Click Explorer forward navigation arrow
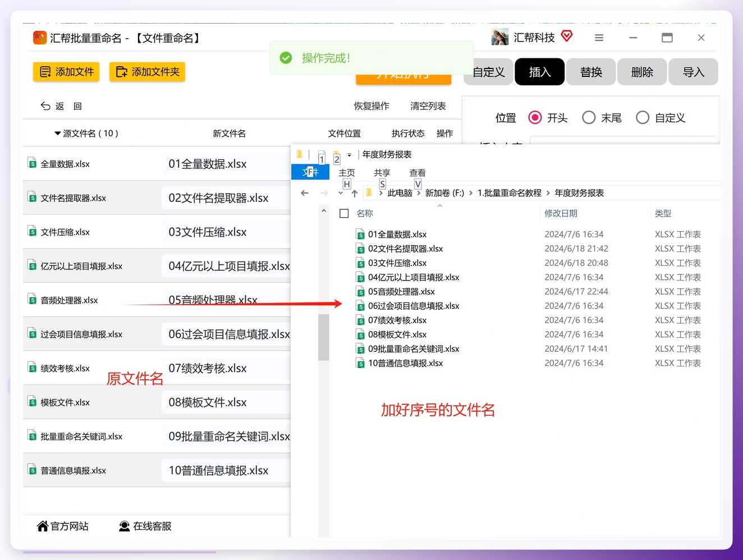This screenshot has height=560, width=743. (324, 193)
